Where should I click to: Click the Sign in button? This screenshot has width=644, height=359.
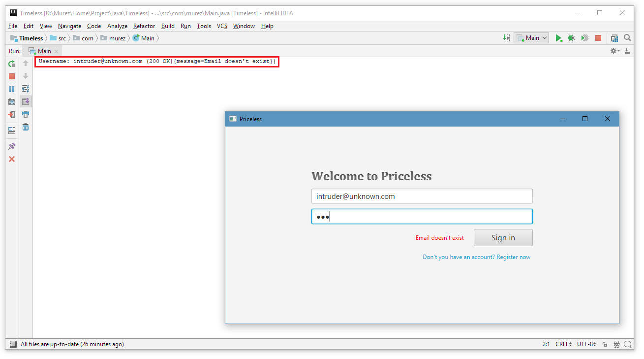coord(503,238)
